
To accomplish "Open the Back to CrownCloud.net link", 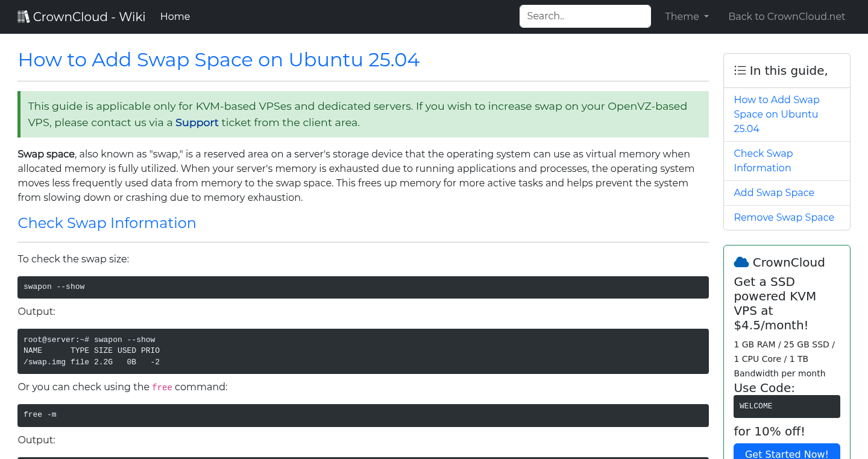I will click(x=787, y=16).
